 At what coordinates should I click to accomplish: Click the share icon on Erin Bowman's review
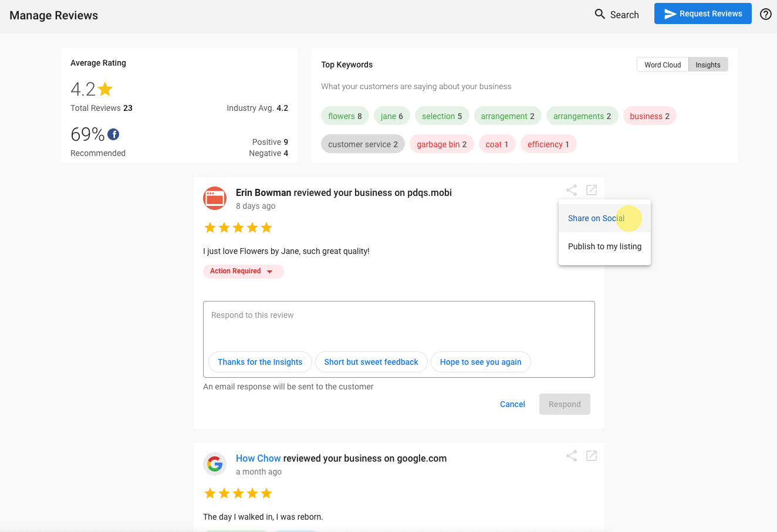point(571,189)
